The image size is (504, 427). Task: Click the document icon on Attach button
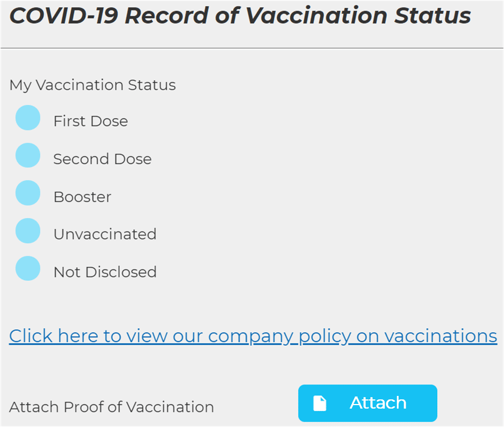(x=320, y=403)
